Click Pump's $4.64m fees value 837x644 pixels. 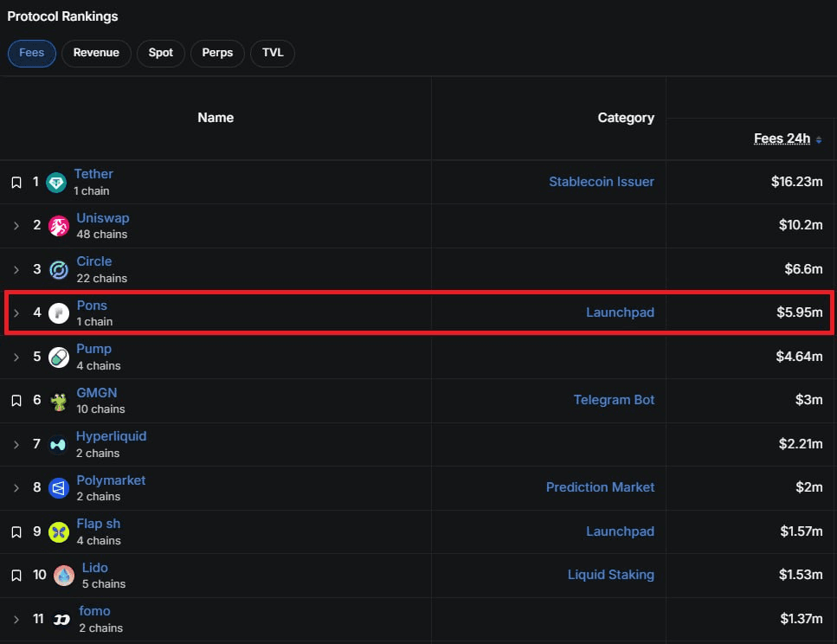pos(799,356)
